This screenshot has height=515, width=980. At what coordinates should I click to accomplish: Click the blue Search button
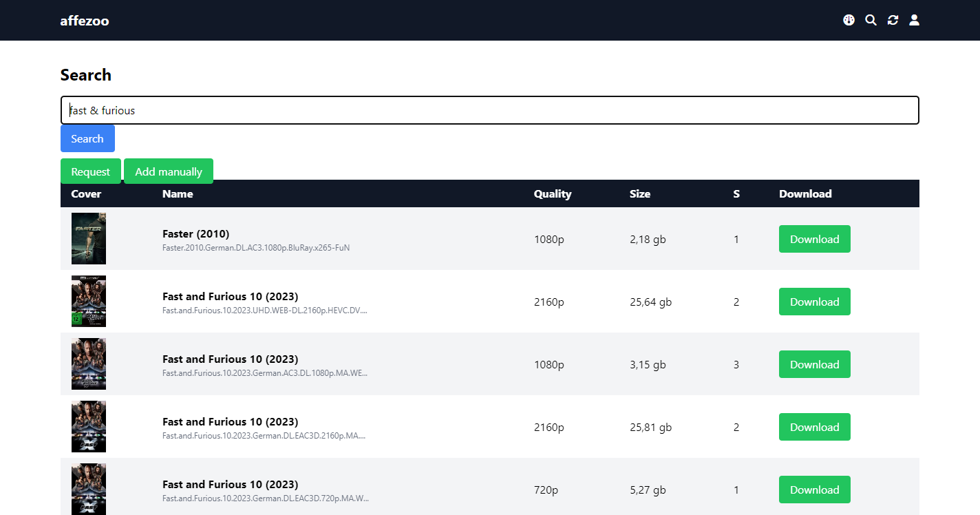click(x=87, y=138)
